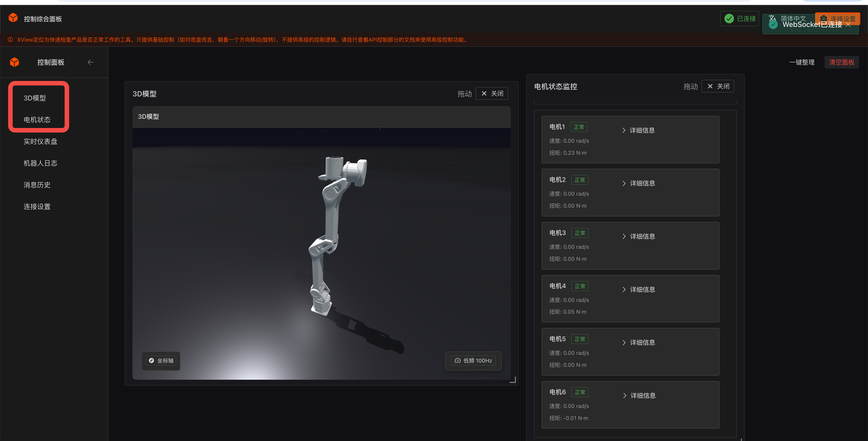Select the robot log menu item
The width and height of the screenshot is (868, 441).
(x=40, y=163)
